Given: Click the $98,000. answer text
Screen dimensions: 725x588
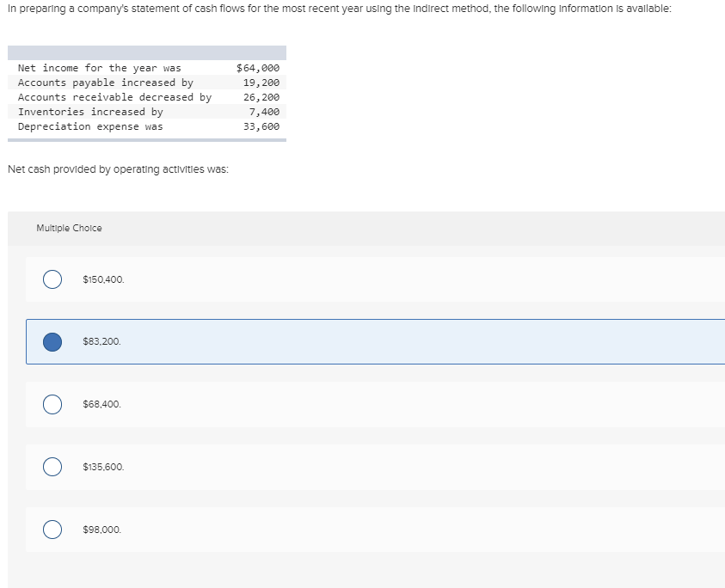Looking at the screenshot, I should click(101, 530).
